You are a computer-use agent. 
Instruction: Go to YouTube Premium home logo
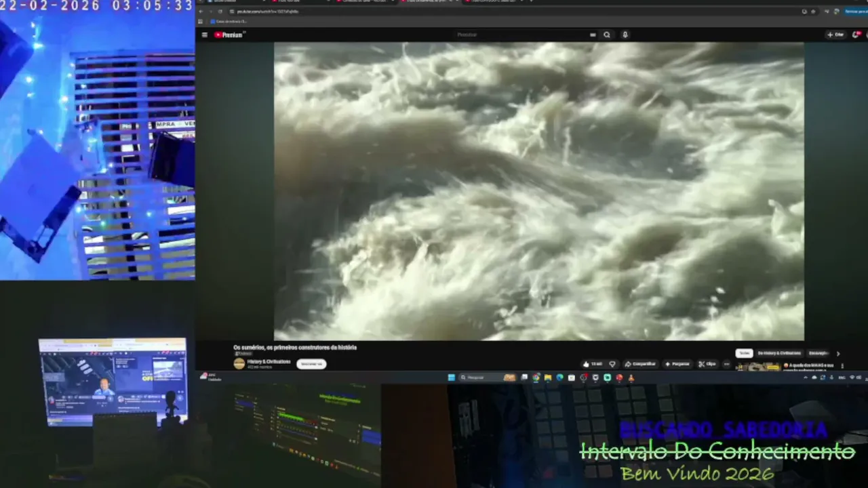coord(229,35)
